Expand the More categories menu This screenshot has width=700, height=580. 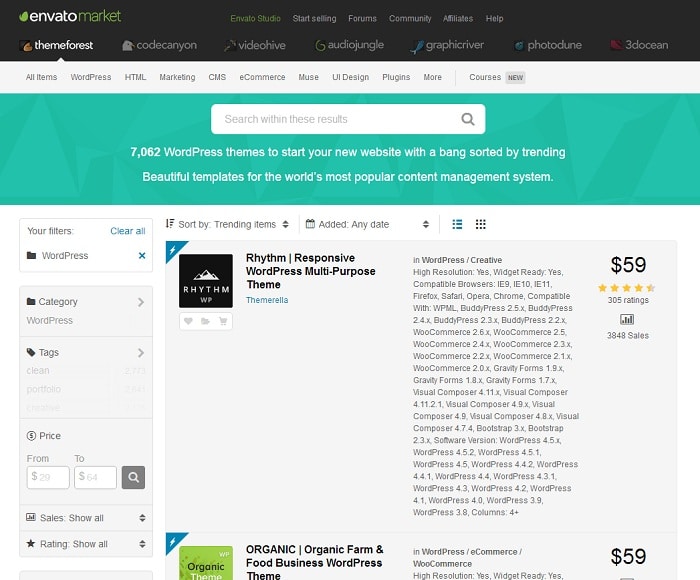[x=432, y=77]
